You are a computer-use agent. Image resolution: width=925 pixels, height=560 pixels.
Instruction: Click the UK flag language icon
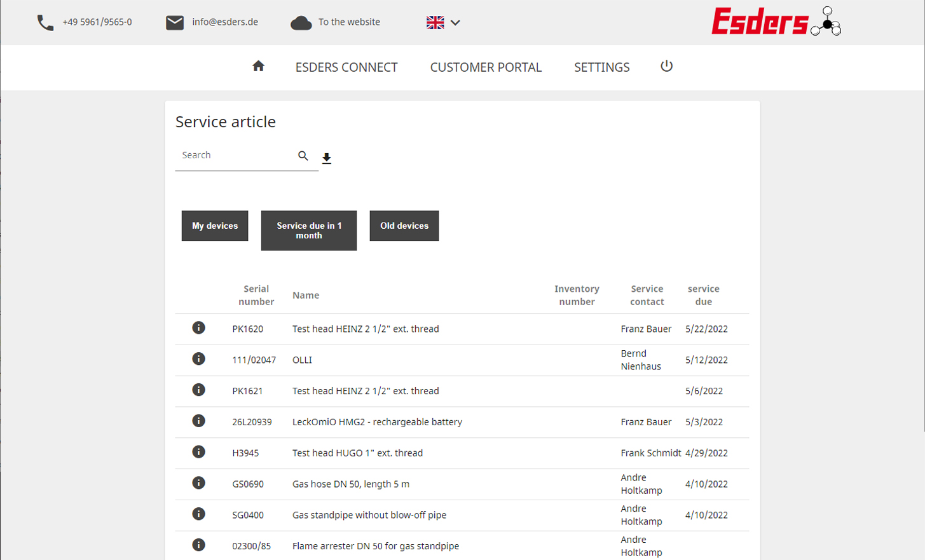435,22
